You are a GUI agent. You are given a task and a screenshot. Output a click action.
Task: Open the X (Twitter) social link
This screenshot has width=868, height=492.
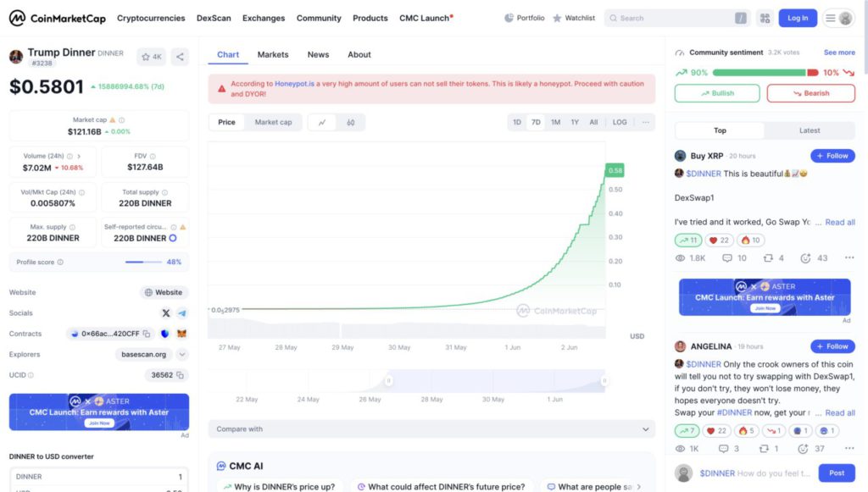166,313
